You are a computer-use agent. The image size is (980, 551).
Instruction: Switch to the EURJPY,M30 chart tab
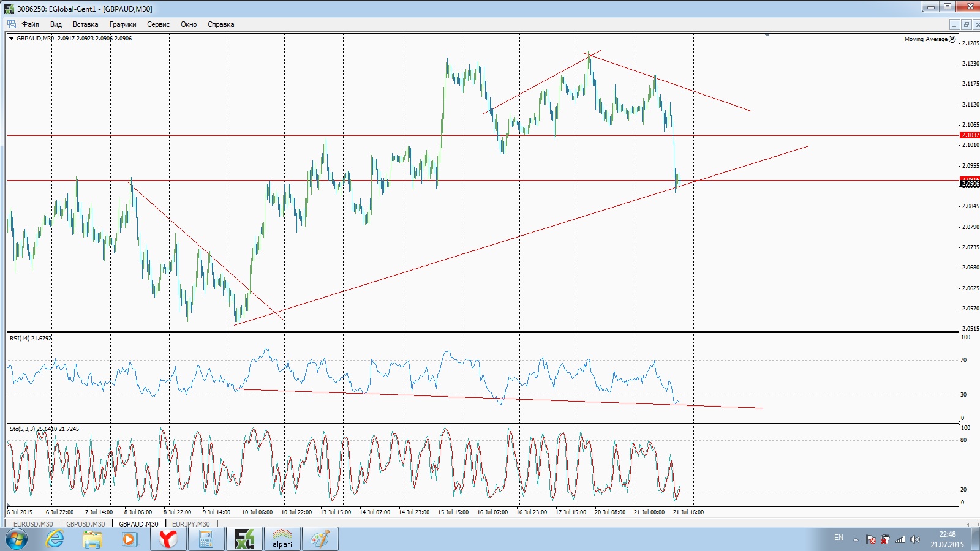point(191,524)
